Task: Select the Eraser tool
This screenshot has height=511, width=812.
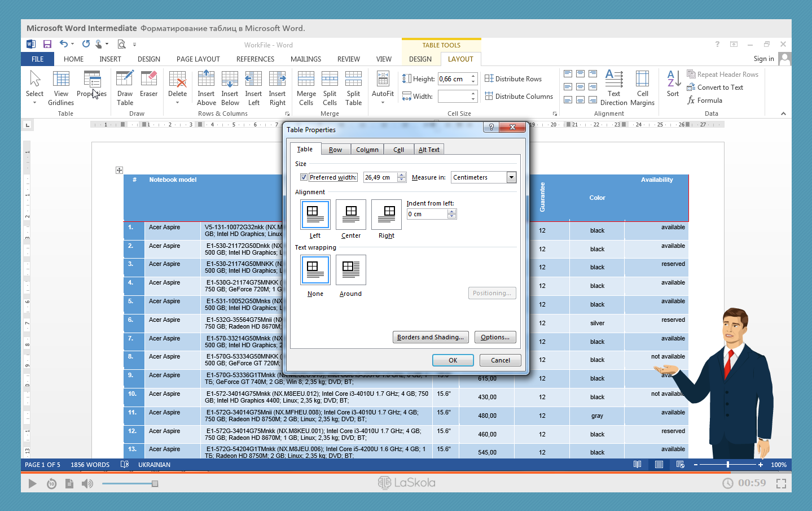Action: (x=149, y=79)
